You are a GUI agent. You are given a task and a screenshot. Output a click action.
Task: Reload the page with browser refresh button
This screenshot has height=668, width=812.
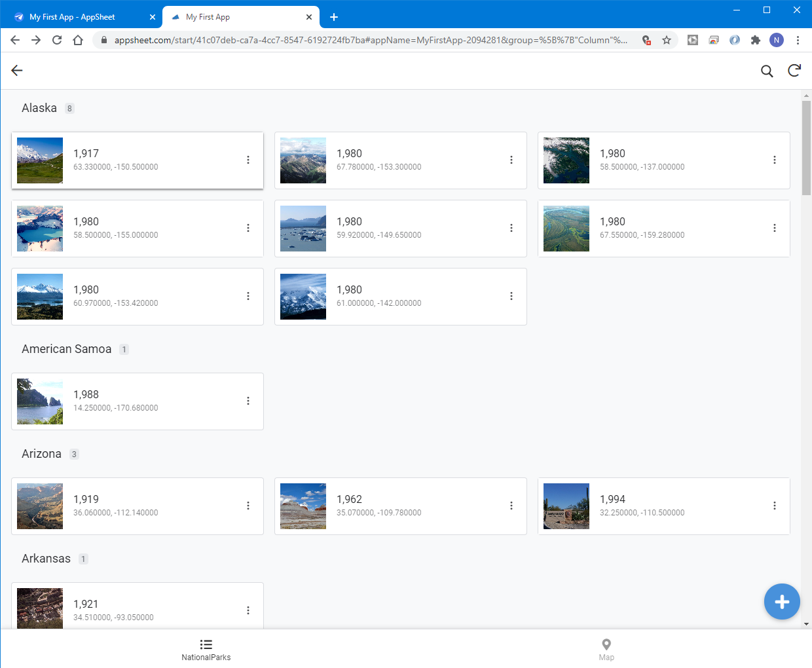(57, 40)
